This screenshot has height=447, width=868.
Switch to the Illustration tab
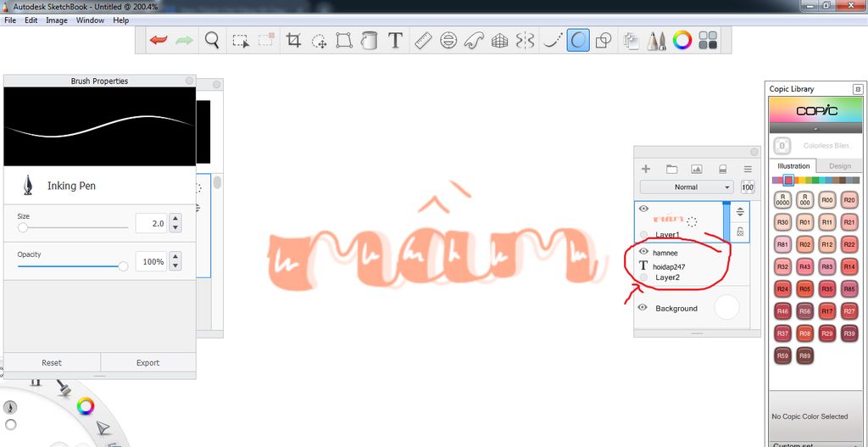tap(793, 165)
